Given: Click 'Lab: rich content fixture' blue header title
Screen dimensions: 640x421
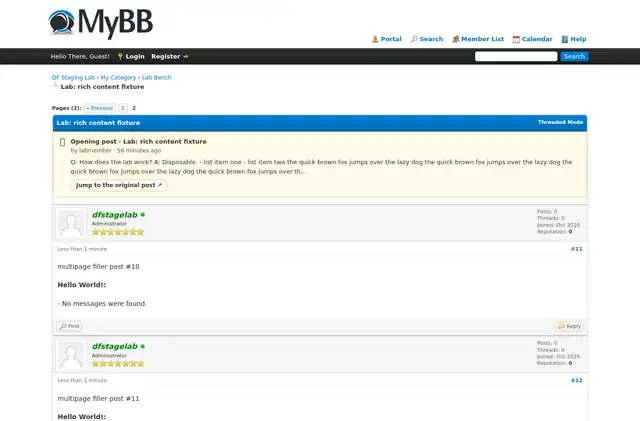Looking at the screenshot, I should tap(98, 123).
